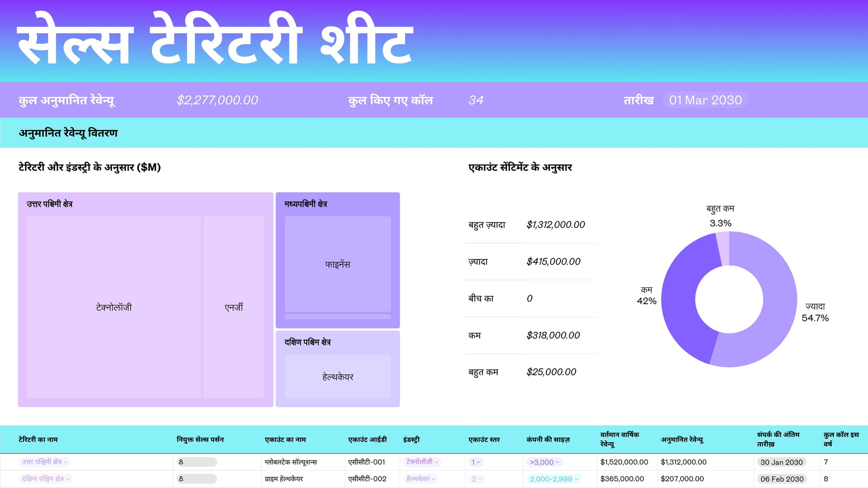Open the 01 Mar 2030 date picker
Screen dimensions: 868x488
705,100
